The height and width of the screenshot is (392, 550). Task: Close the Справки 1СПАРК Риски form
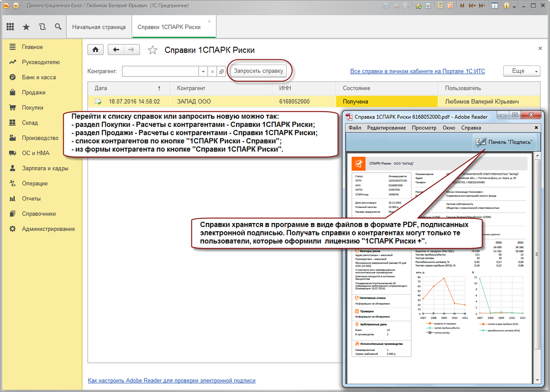point(539,48)
